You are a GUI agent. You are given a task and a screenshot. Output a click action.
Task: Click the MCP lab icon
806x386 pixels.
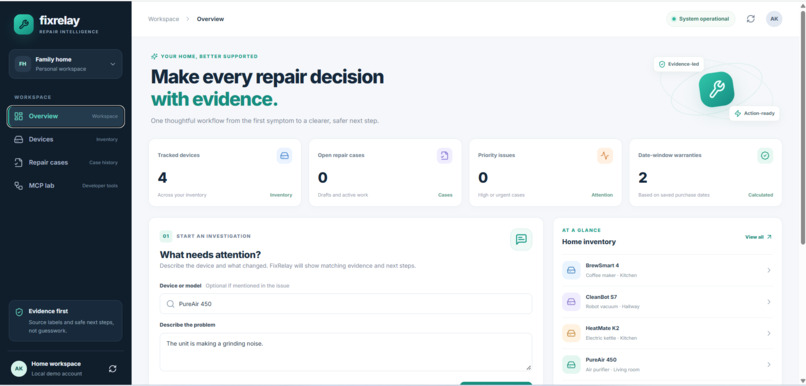pos(19,186)
